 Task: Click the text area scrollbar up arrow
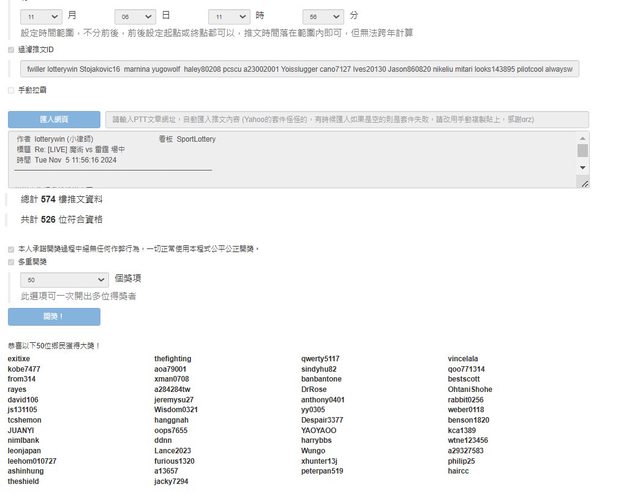583,139
